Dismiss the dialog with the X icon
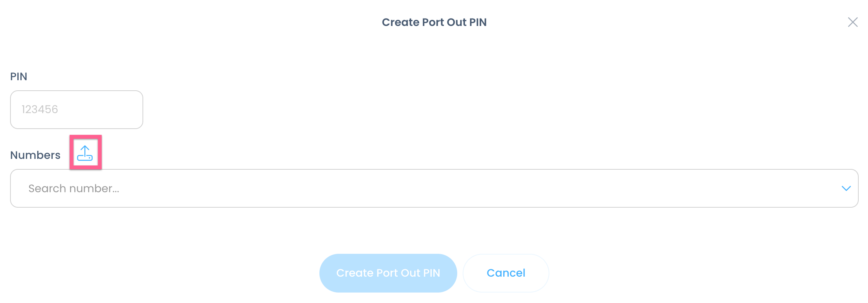 click(x=853, y=22)
